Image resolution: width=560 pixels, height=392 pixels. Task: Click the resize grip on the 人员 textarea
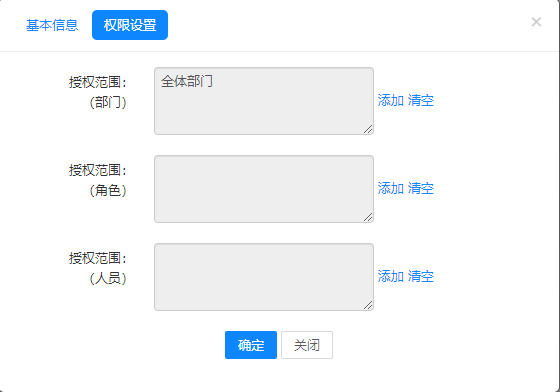coord(368,305)
